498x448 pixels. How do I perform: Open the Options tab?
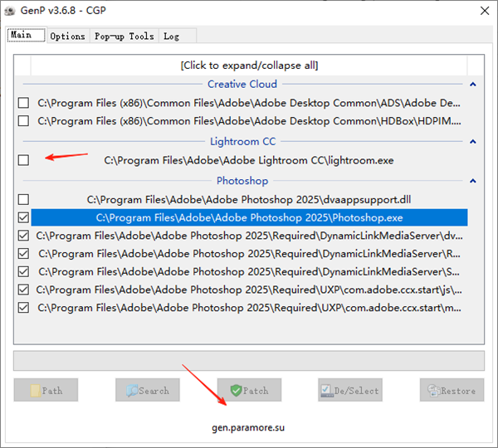pyautogui.click(x=68, y=37)
